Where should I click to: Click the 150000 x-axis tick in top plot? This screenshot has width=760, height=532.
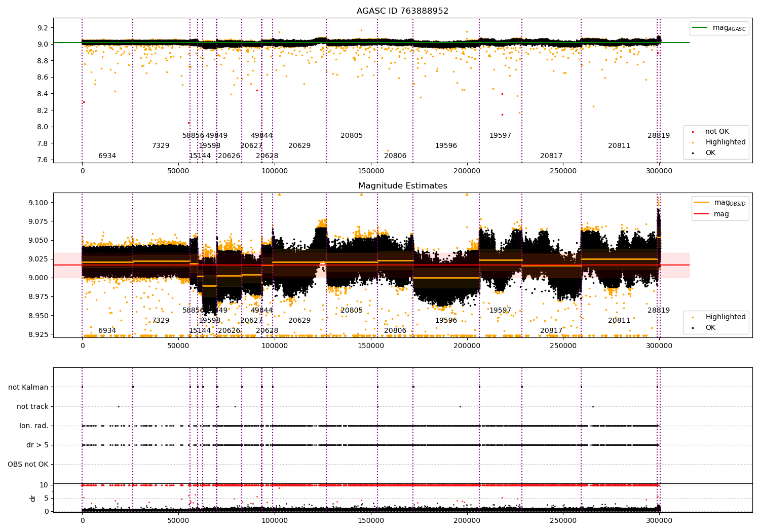pos(371,171)
